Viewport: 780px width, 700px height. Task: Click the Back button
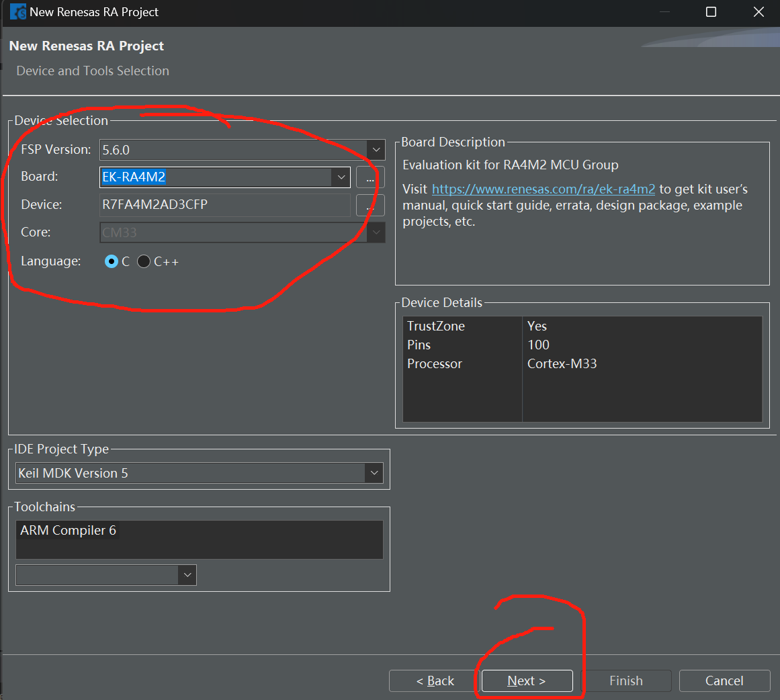click(434, 681)
